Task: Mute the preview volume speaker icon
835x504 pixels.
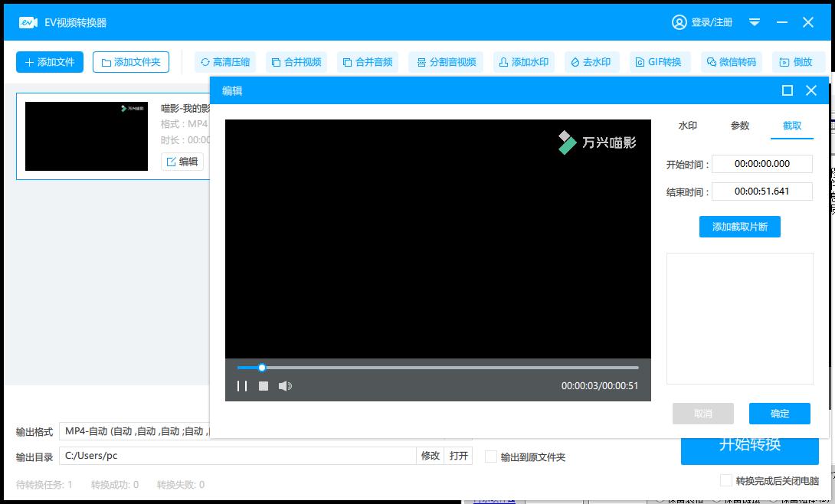Action: 285,386
